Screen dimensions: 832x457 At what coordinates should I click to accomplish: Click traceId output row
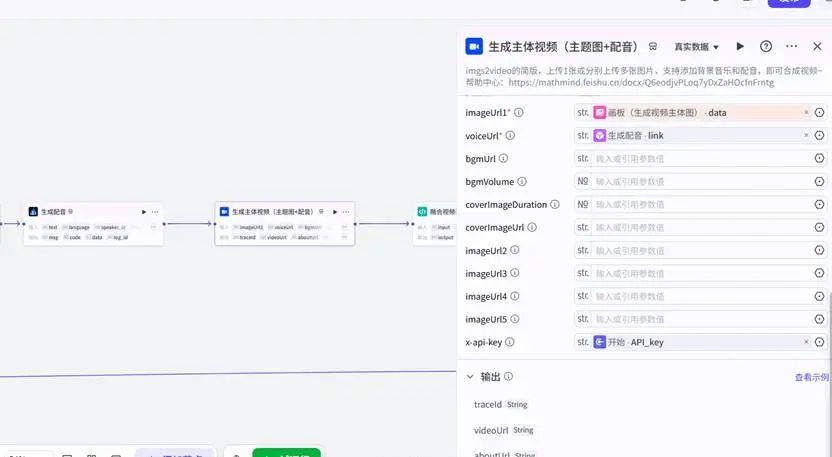click(x=501, y=404)
